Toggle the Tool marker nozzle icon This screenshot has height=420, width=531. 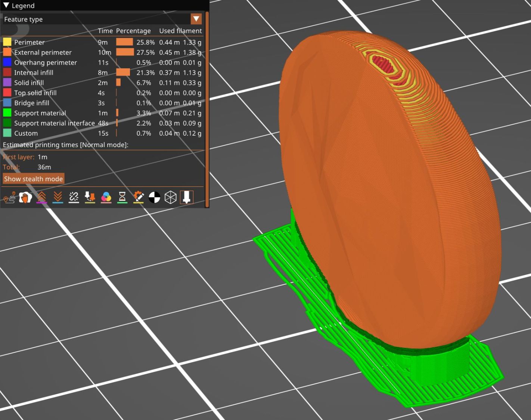187,197
